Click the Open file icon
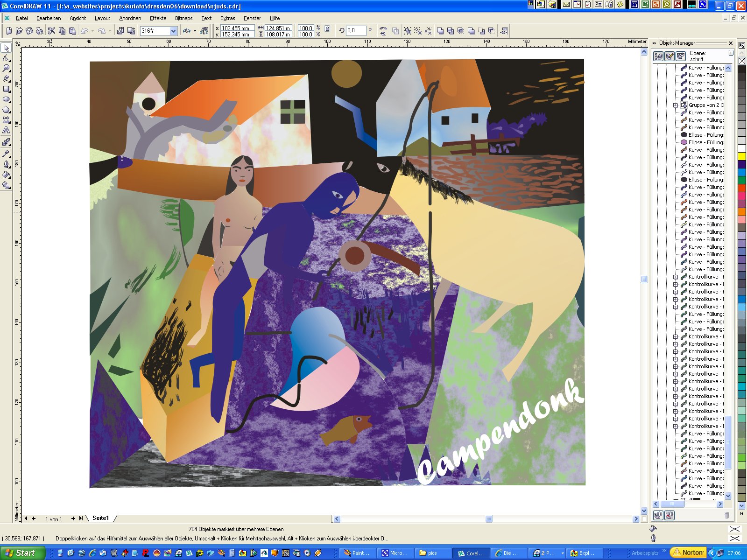Screen dimensions: 747x560 19,31
